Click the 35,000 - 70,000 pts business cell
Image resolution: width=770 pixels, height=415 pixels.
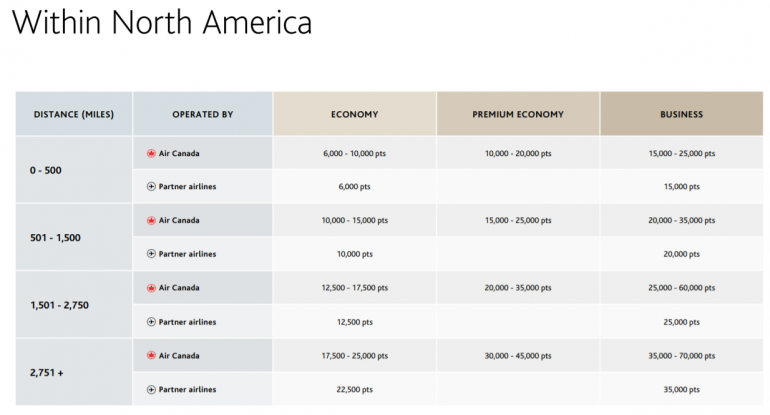(681, 355)
